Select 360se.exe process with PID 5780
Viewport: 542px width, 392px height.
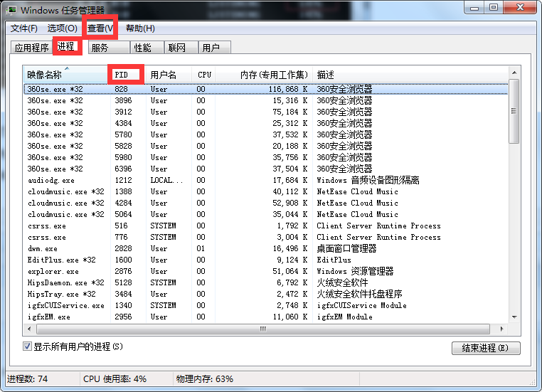tap(266, 134)
